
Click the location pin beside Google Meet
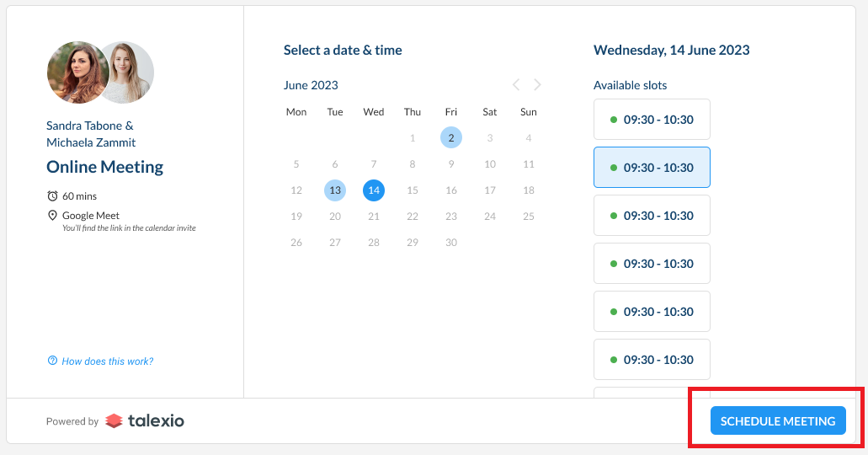point(52,215)
